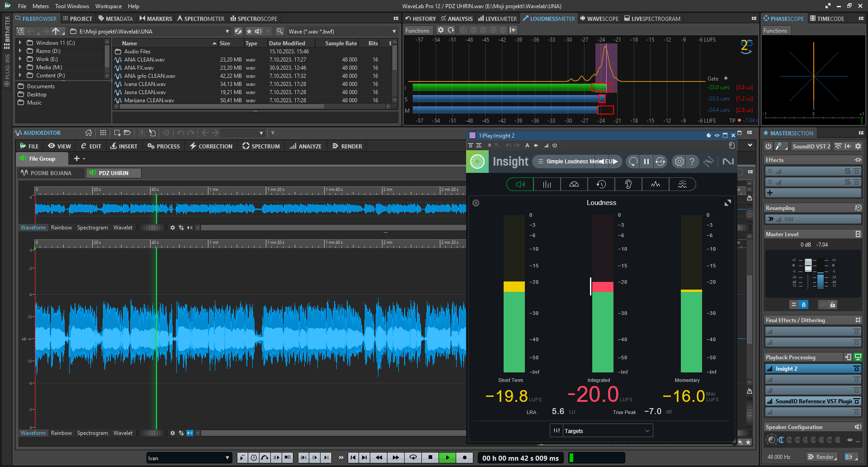This screenshot has width=868, height=467.
Task: Open the Tool Windows menu
Action: coord(72,6)
